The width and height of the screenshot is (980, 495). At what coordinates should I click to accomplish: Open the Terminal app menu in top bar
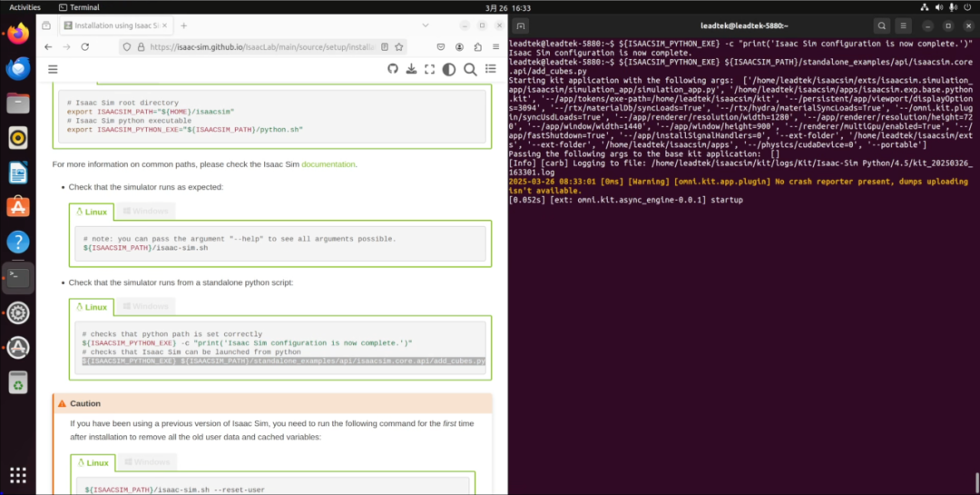click(x=78, y=7)
